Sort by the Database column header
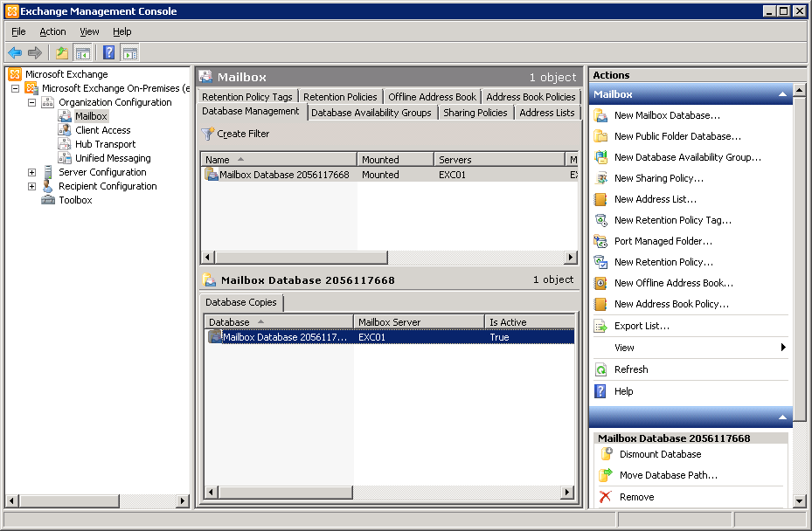The width and height of the screenshot is (812, 531). click(279, 322)
